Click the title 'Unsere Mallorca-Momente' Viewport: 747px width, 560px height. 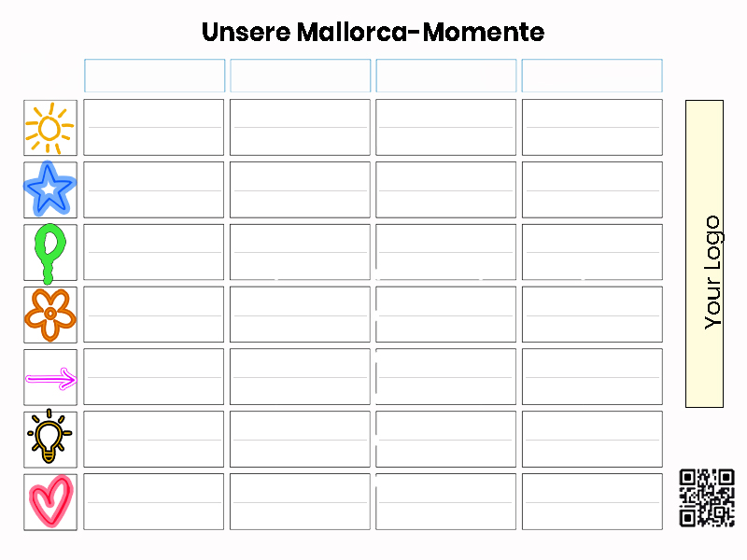click(373, 33)
